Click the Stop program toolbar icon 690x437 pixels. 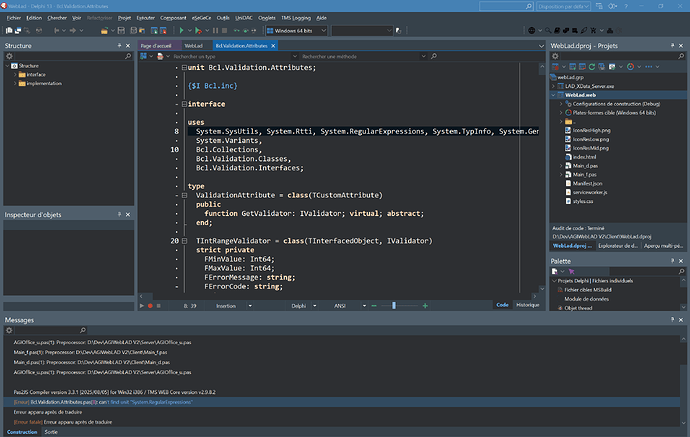tap(224, 30)
